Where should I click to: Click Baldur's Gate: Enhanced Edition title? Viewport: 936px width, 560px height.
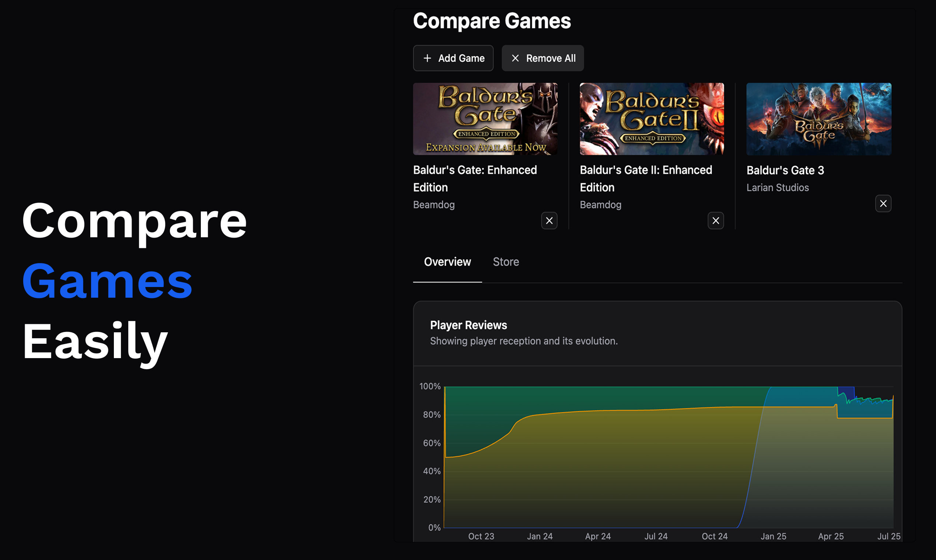(475, 178)
